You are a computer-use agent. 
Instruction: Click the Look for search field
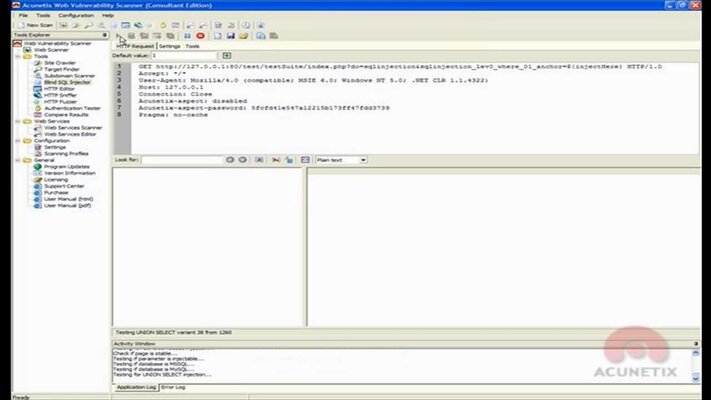tap(182, 160)
